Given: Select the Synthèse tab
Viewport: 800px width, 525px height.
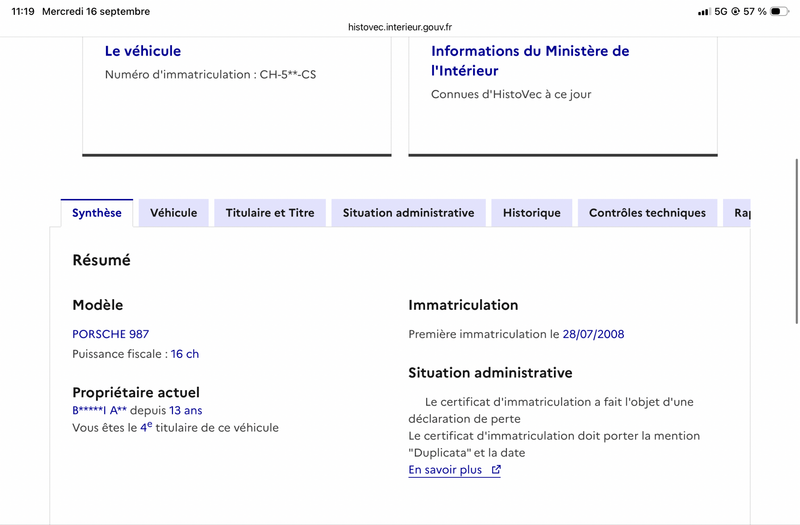Looking at the screenshot, I should [x=96, y=213].
